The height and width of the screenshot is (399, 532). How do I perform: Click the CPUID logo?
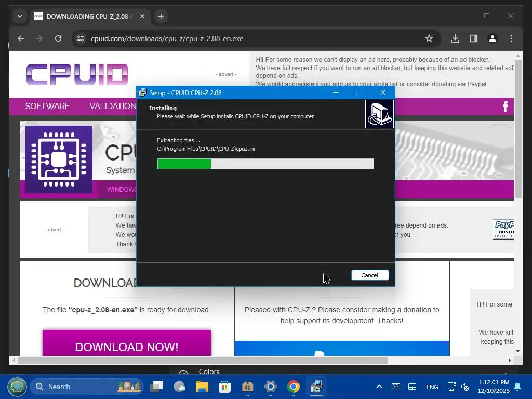(x=77, y=74)
